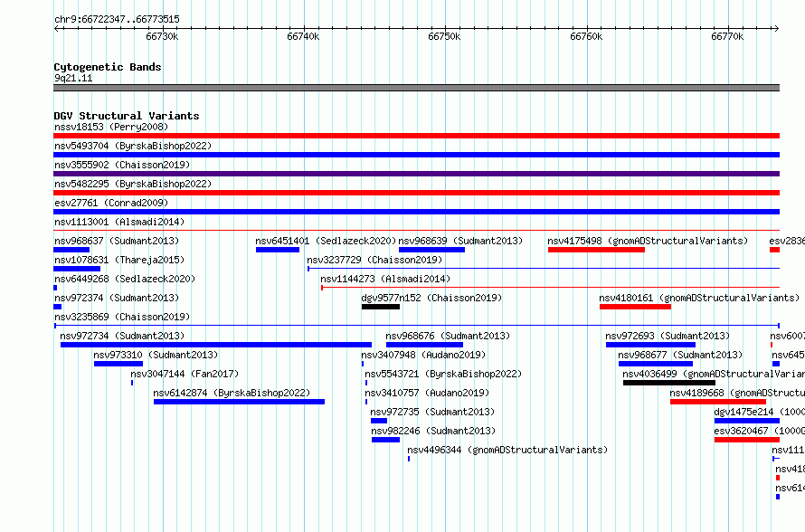Image resolution: width=805 pixels, height=532 pixels.
Task: Click the 66750k ruler tick label
Action: (445, 36)
